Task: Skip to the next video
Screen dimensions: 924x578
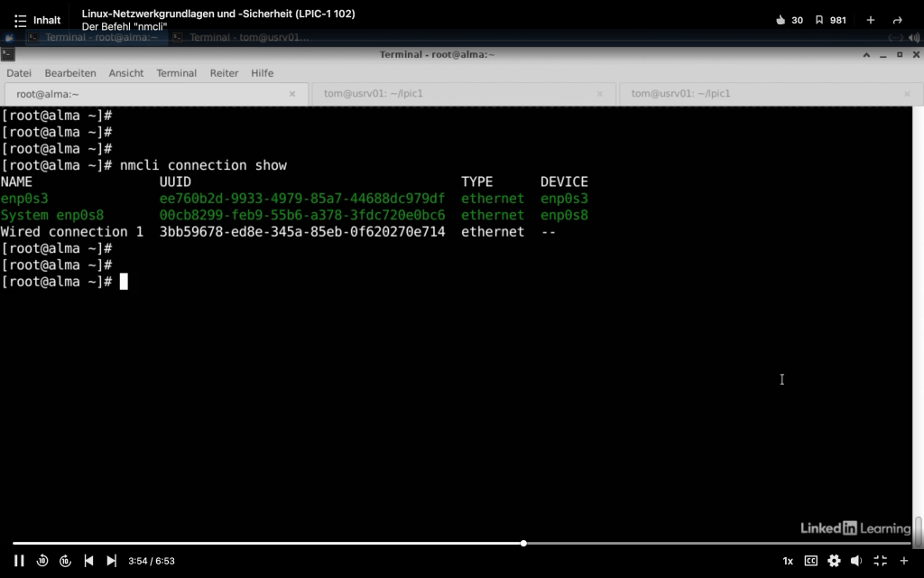Action: (111, 561)
